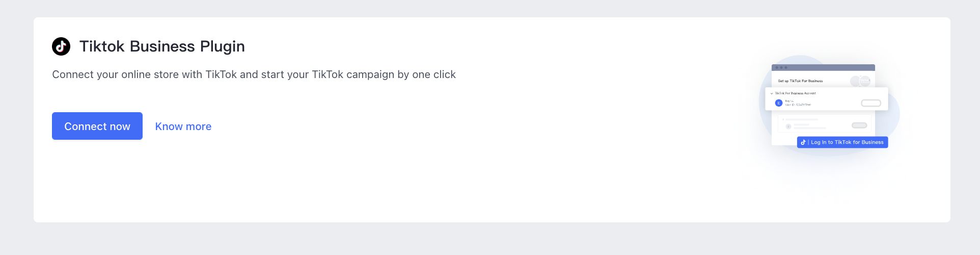
Task: Click the TikTok logo icon beside the title
Action: (61, 46)
